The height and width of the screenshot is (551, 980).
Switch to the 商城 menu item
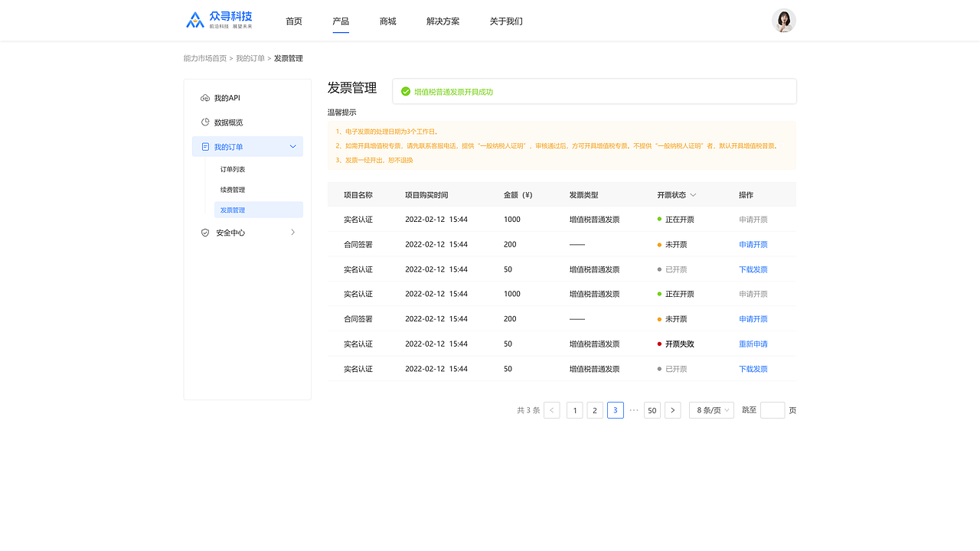(x=387, y=21)
